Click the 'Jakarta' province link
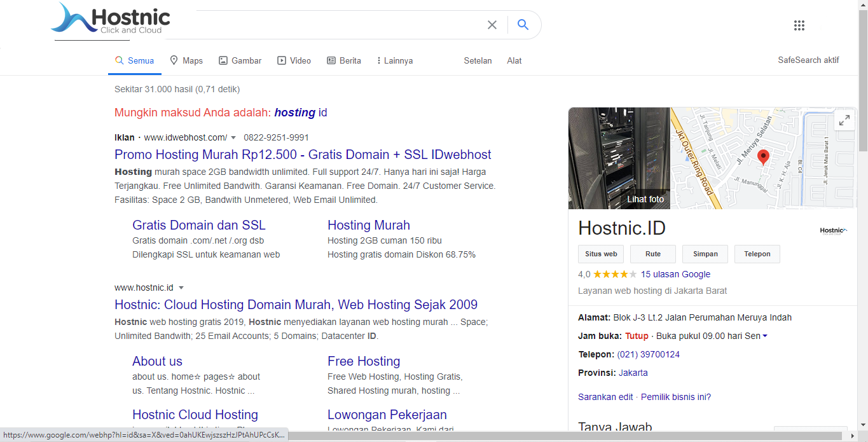The image size is (868, 442). coord(633,373)
